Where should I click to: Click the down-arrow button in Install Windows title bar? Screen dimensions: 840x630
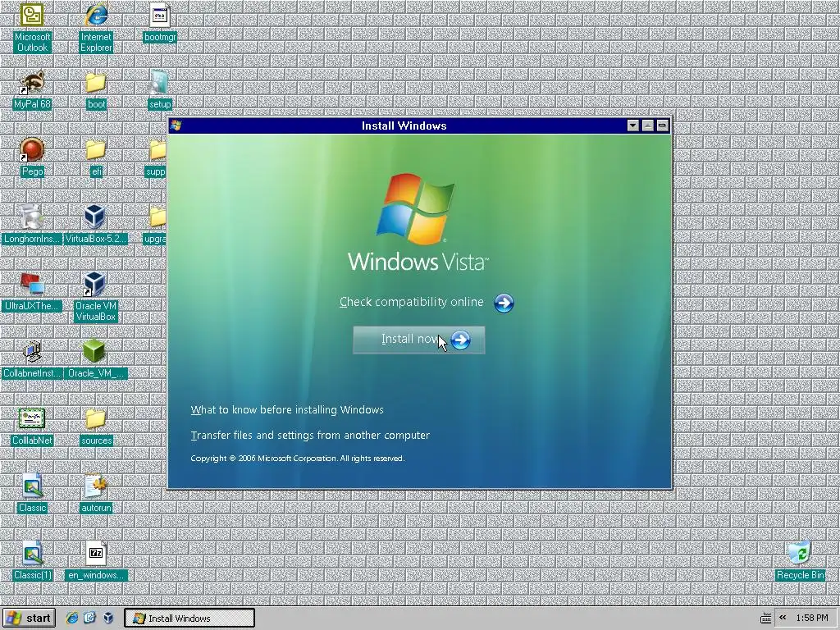632,126
